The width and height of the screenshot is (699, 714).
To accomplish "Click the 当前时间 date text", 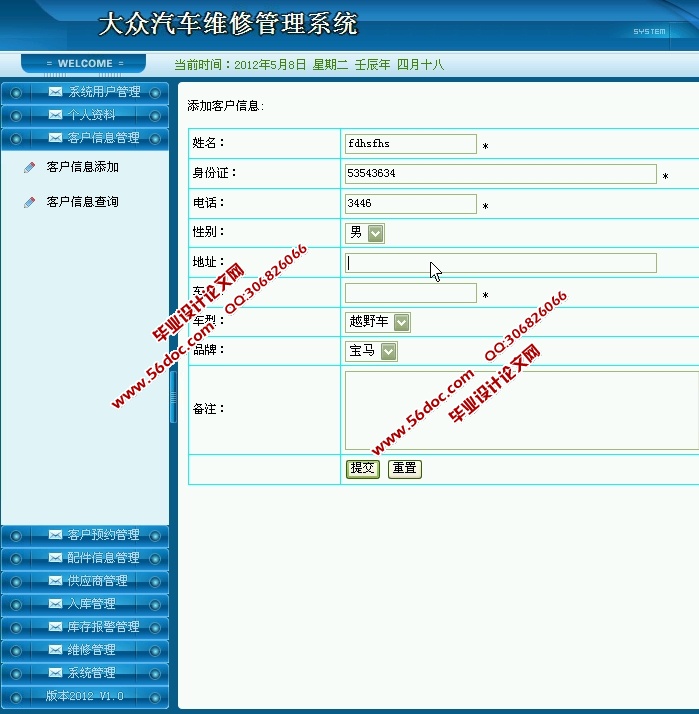I will pos(309,65).
